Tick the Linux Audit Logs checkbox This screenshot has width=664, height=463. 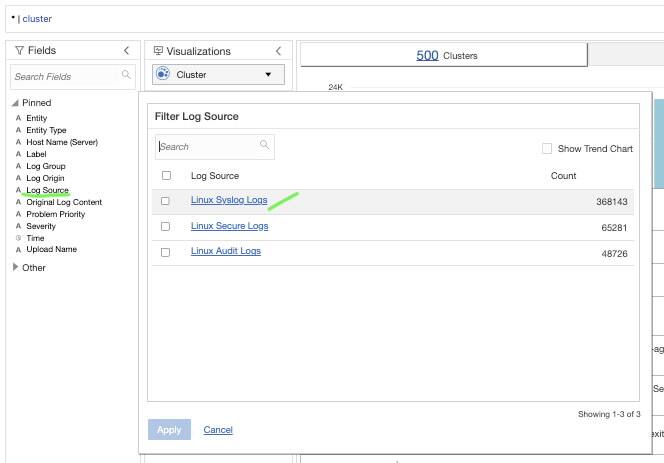pos(165,252)
